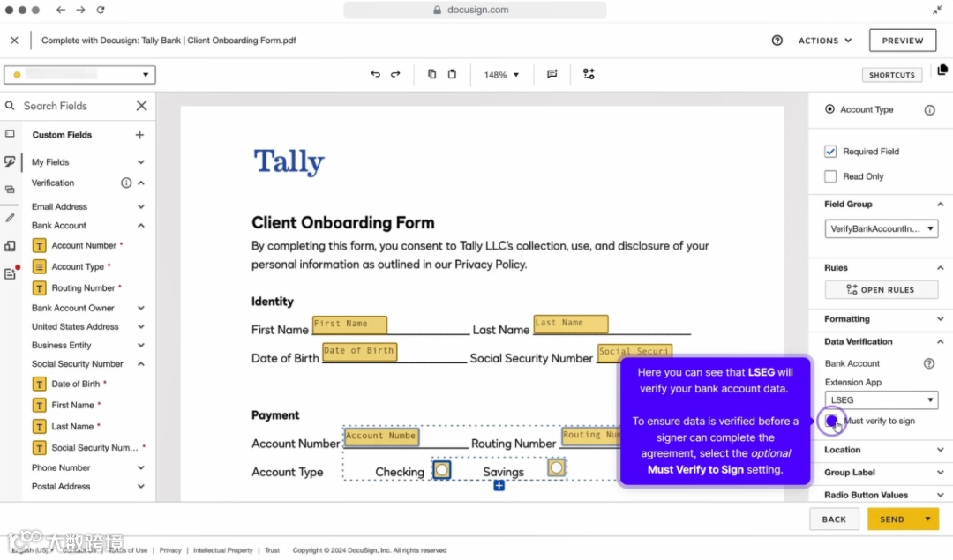Click the OPEN RULES button

(x=881, y=290)
